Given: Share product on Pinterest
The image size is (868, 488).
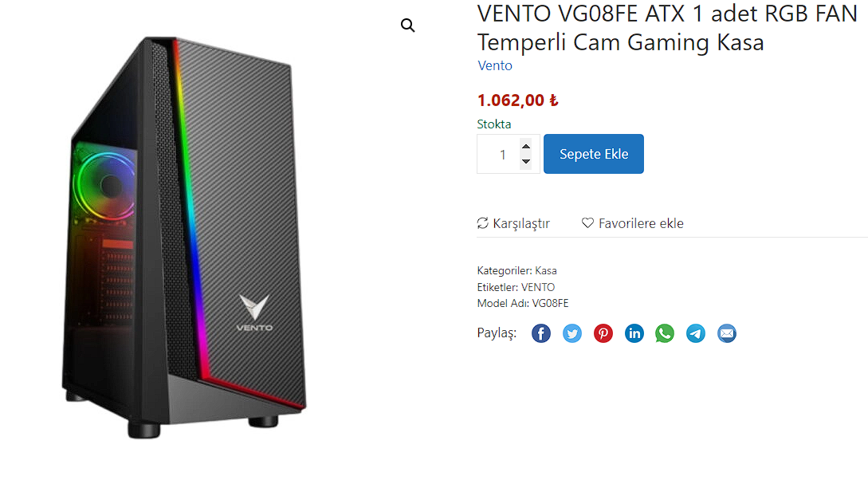Looking at the screenshot, I should 603,333.
